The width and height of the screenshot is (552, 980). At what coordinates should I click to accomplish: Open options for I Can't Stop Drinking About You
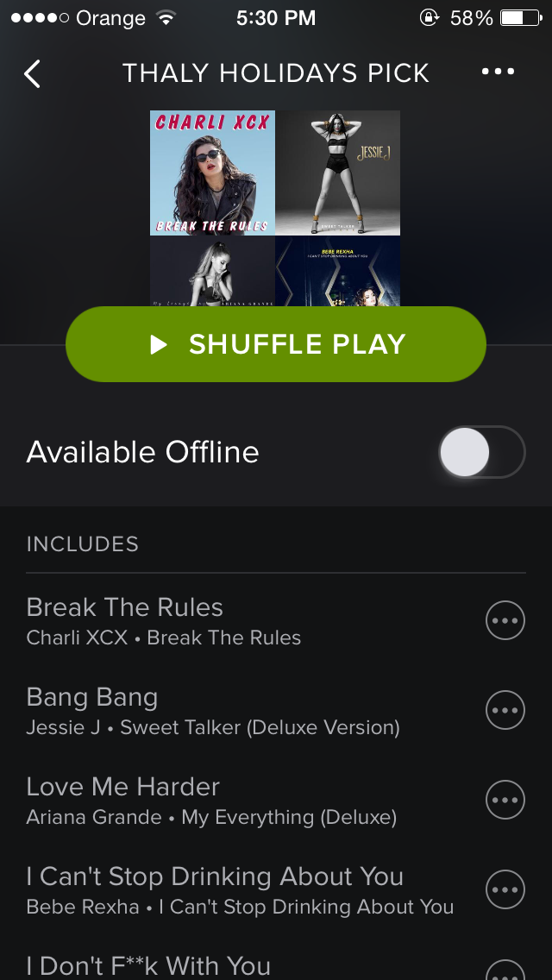click(505, 889)
